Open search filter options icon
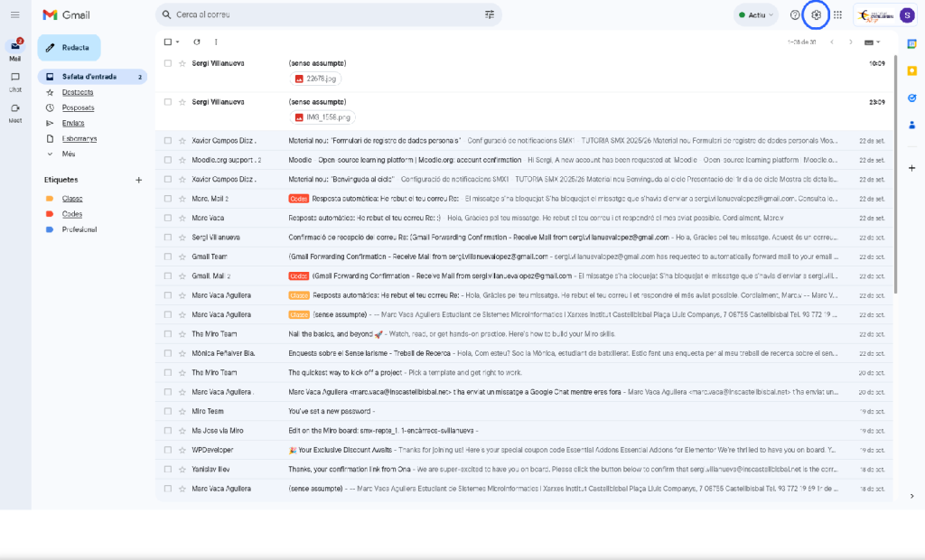Viewport: 925px width, 560px height. point(490,14)
